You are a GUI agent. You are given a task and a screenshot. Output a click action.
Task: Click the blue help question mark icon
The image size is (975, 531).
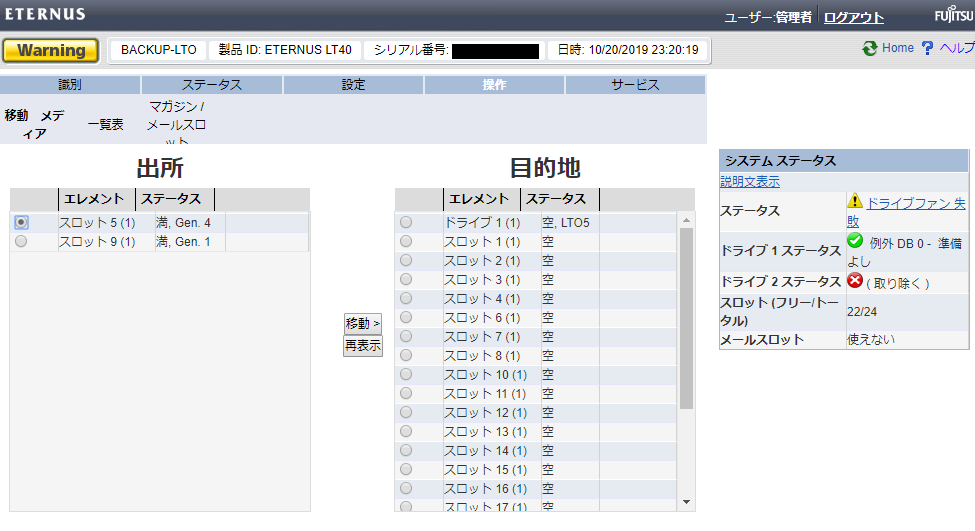(x=927, y=48)
